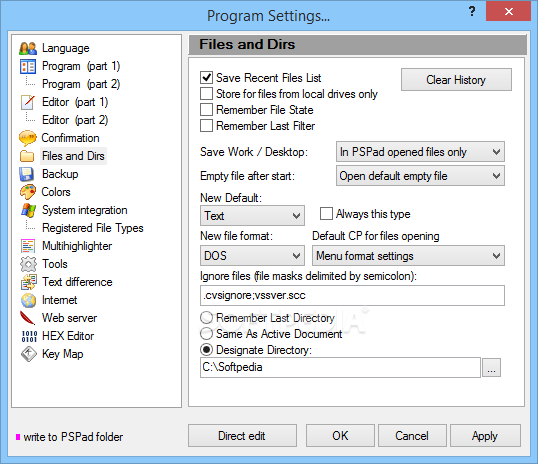Click the Editor (part 1) pencil icon
The height and width of the screenshot is (464, 538).
coord(27,102)
